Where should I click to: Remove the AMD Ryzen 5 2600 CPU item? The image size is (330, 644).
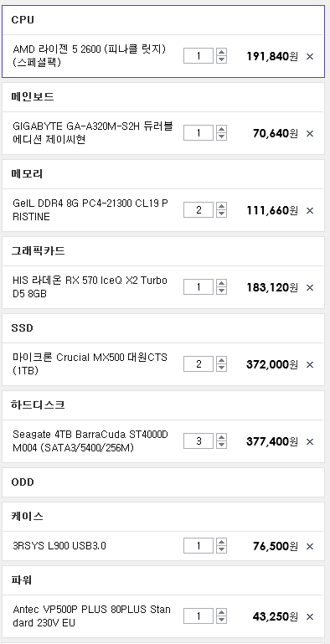pos(310,56)
